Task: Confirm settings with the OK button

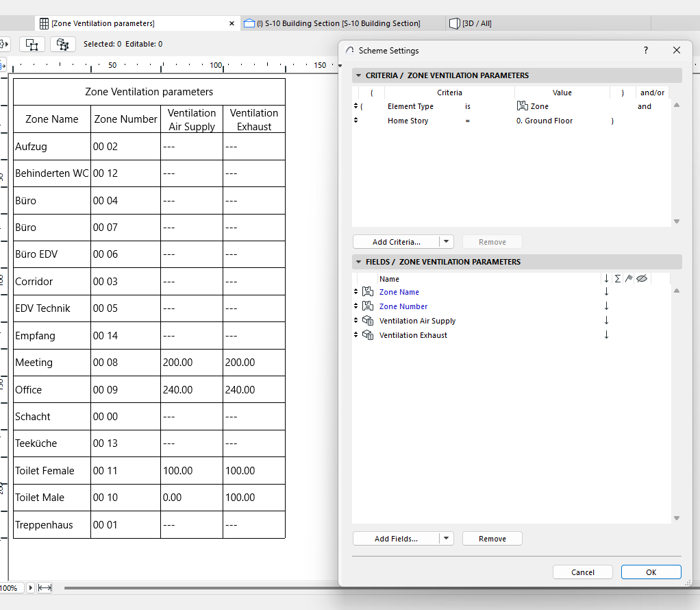Action: (x=651, y=572)
